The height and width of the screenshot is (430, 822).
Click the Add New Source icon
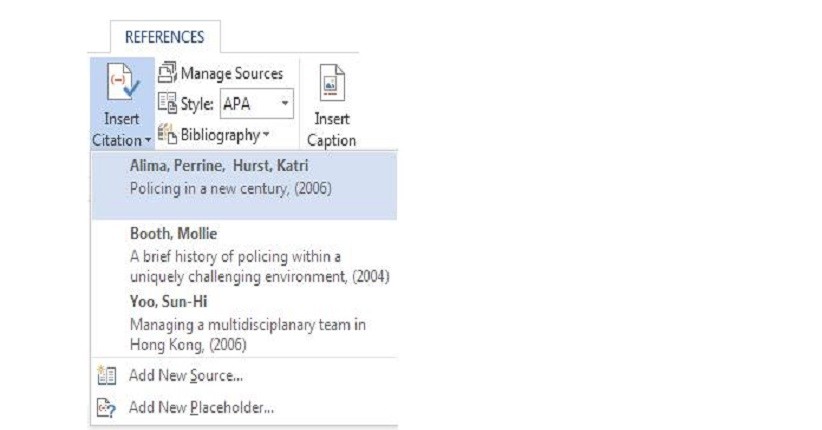107,376
